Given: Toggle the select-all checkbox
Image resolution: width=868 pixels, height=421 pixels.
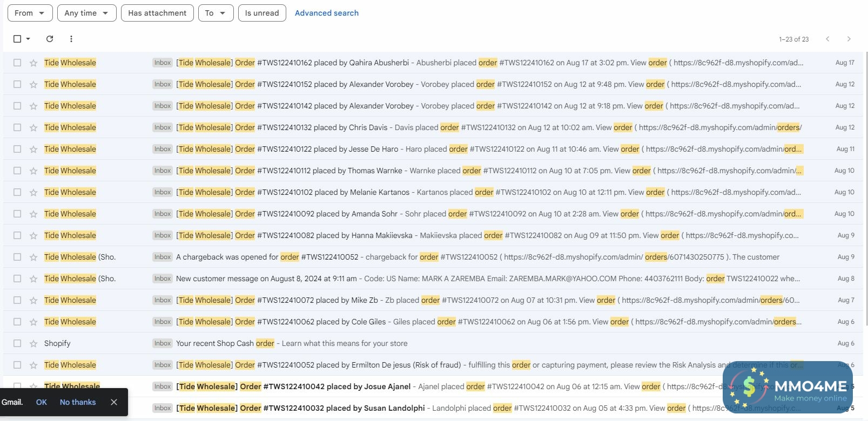Looking at the screenshot, I should pos(17,39).
